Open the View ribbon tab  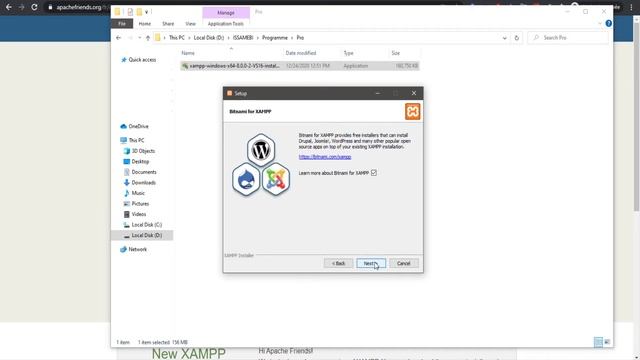[x=190, y=24]
